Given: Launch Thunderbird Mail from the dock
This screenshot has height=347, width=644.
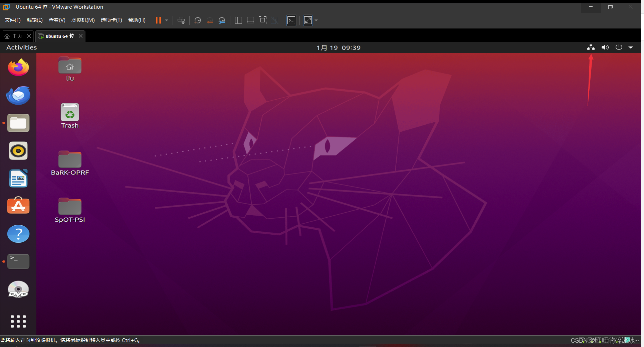Looking at the screenshot, I should tap(18, 95).
